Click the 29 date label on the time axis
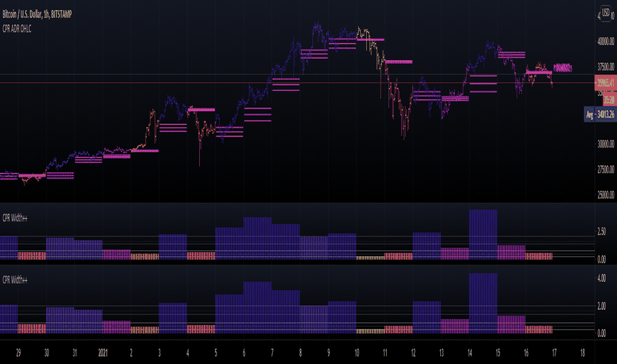This screenshot has height=364, width=617. coord(18,353)
